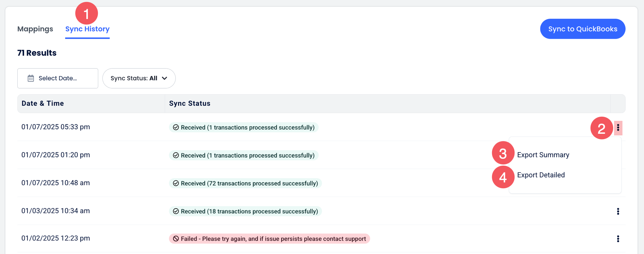The image size is (644, 254).
Task: Click the failed status prohibition icon
Action: 176,239
